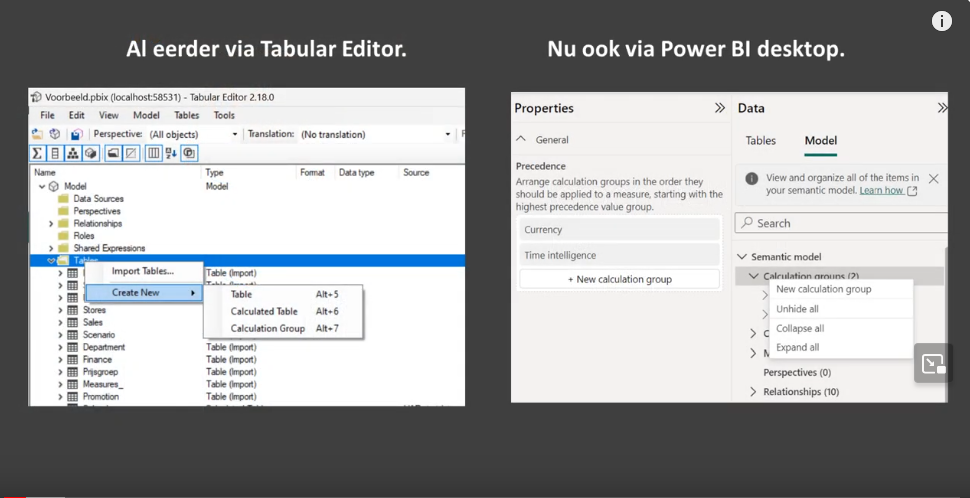The height and width of the screenshot is (498, 970).
Task: Click the info icon in top-right corner
Action: click(941, 21)
